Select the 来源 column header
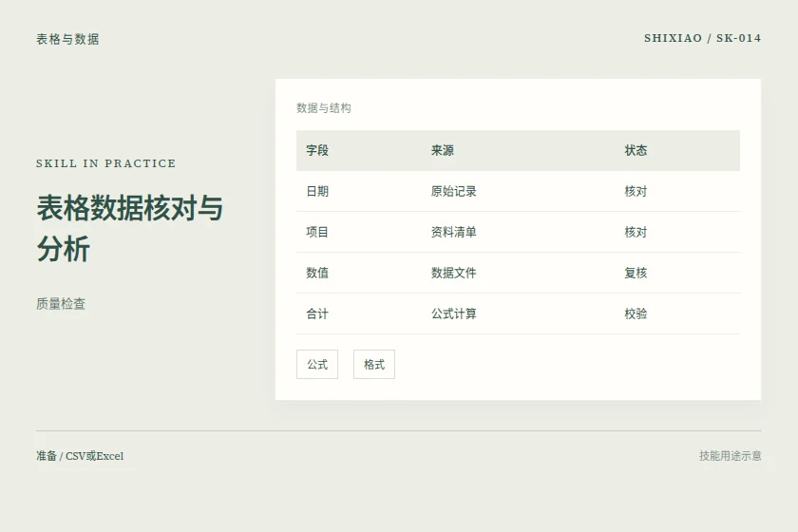Viewport: 798px width, 532px height. [x=443, y=150]
